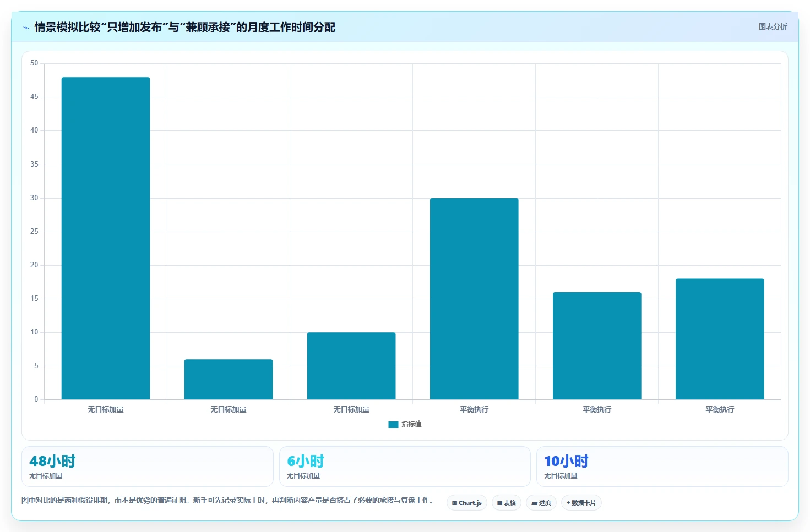Click the small icon before the chart title
The image size is (810, 532).
pyautogui.click(x=26, y=28)
